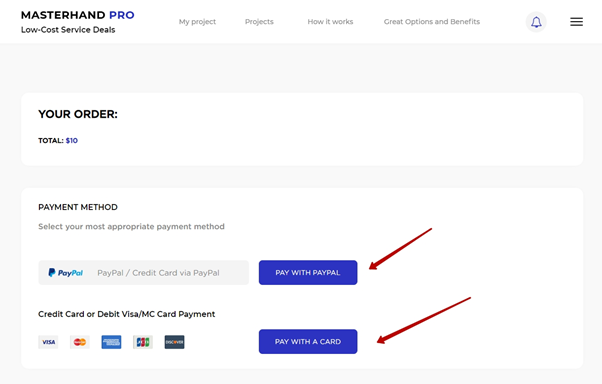Click Low-Cost Service Deals tagline
Image resolution: width=602 pixels, height=384 pixels.
pos(68,30)
